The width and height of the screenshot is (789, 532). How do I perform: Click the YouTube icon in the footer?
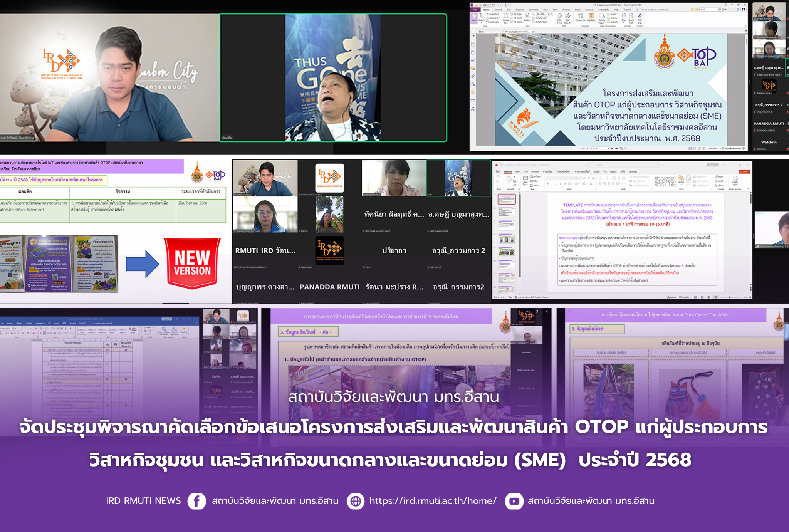pyautogui.click(x=514, y=501)
